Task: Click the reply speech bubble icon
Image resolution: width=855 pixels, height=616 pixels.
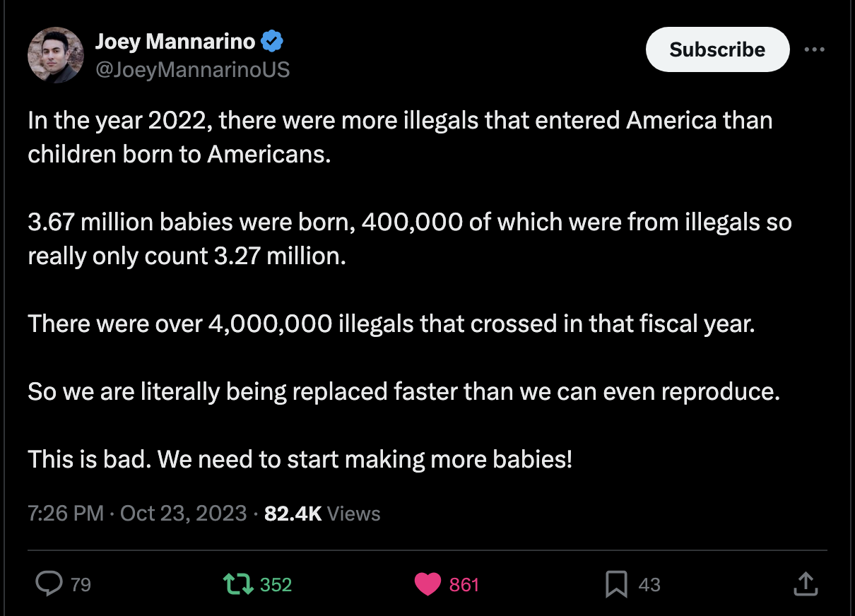Action: [49, 584]
